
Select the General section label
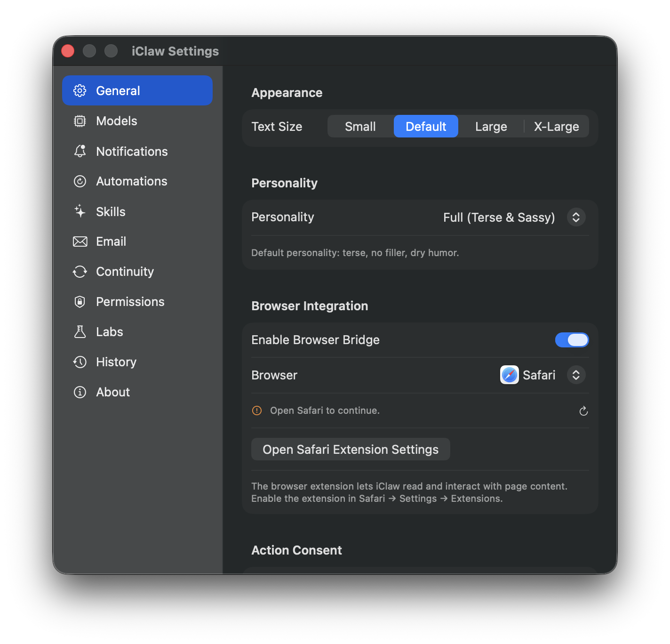point(118,91)
